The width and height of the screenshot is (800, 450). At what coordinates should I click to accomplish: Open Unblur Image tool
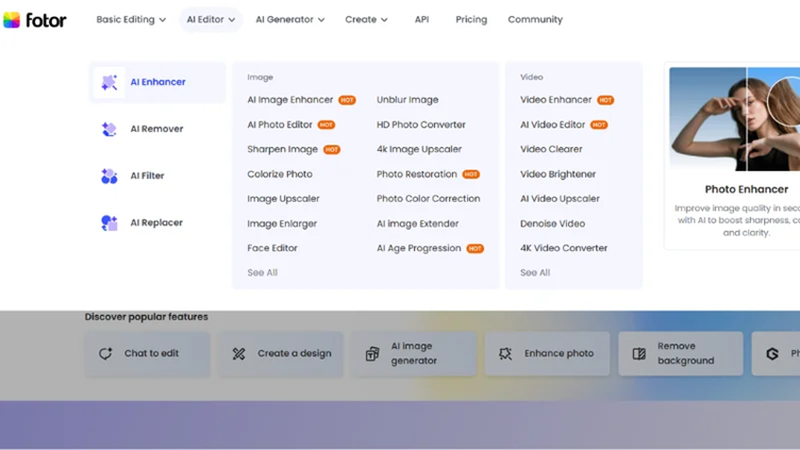(x=407, y=100)
